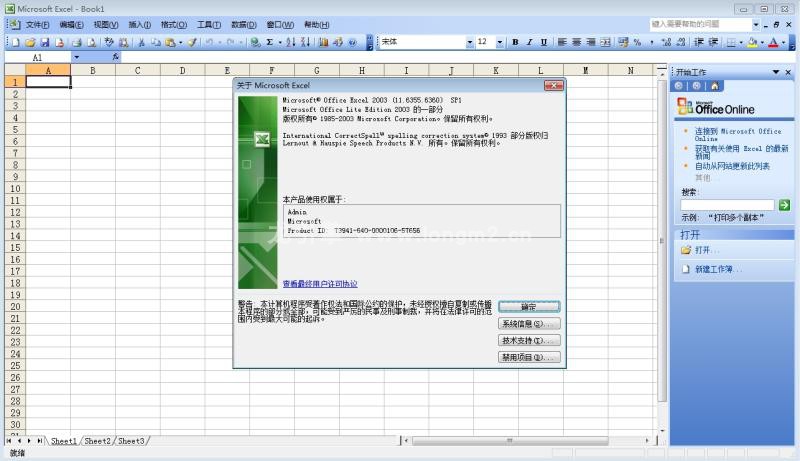Toggle align right
800x461 pixels.
tap(590, 42)
